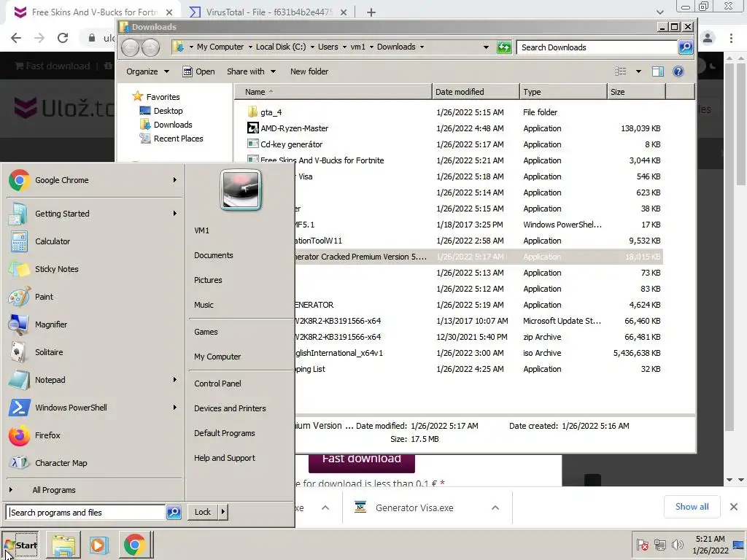Click Show all downloads in Chrome
This screenshot has height=560, width=747.
coord(692,507)
